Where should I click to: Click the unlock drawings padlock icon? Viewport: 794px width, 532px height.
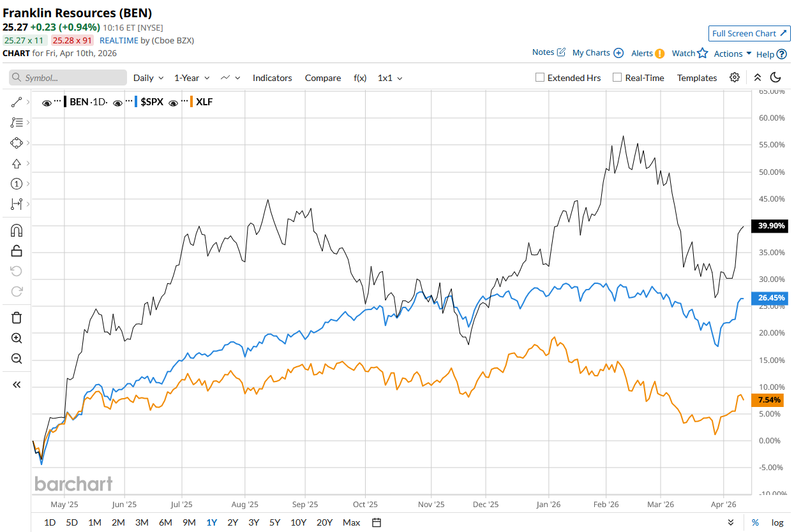(17, 251)
